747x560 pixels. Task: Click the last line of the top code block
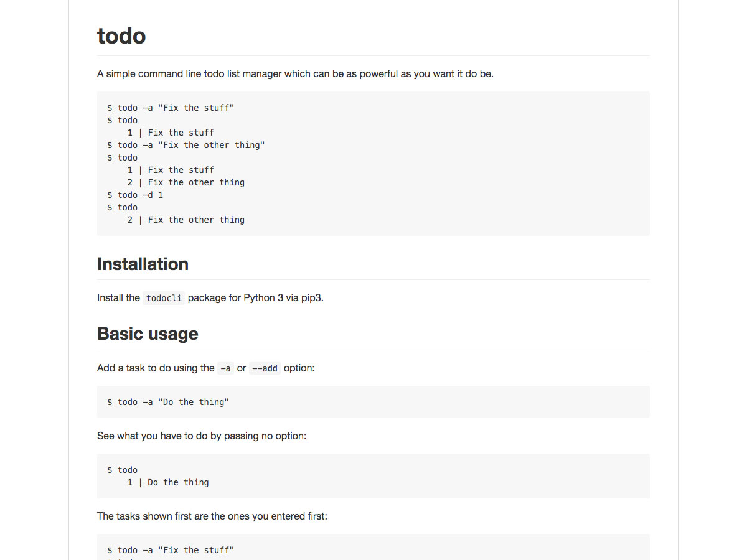tap(186, 220)
